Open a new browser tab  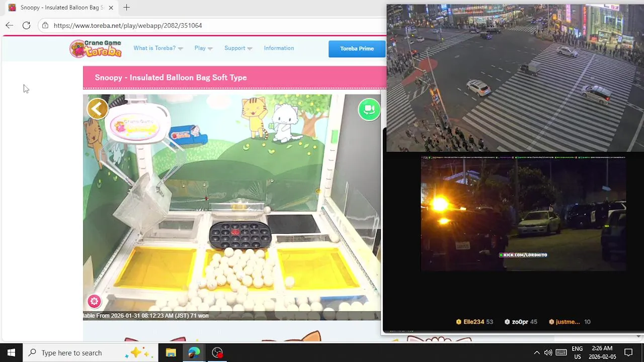(126, 8)
